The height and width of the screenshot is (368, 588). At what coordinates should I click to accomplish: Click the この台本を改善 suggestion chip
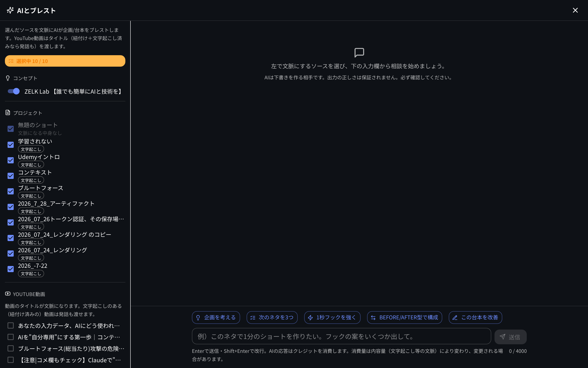click(475, 317)
